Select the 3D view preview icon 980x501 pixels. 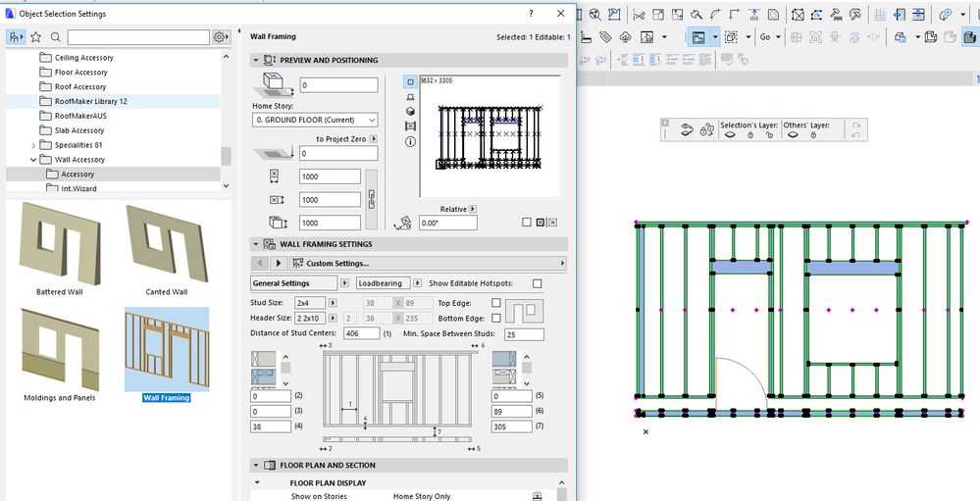tap(409, 112)
